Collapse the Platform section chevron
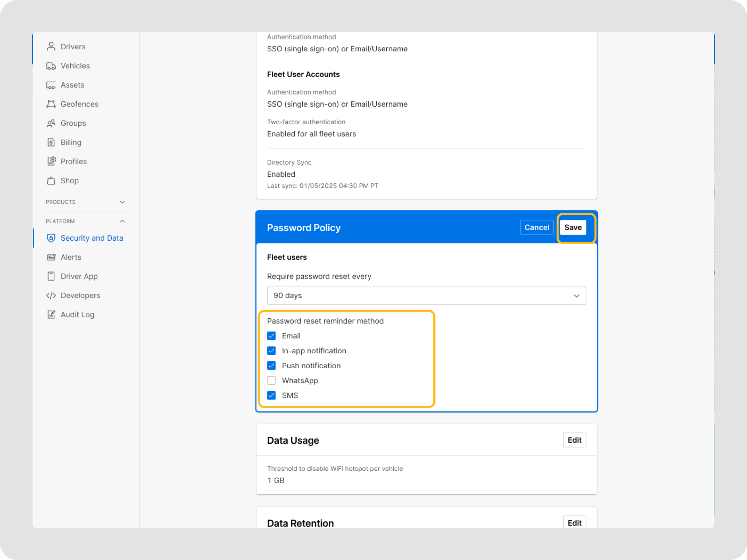 (x=123, y=221)
